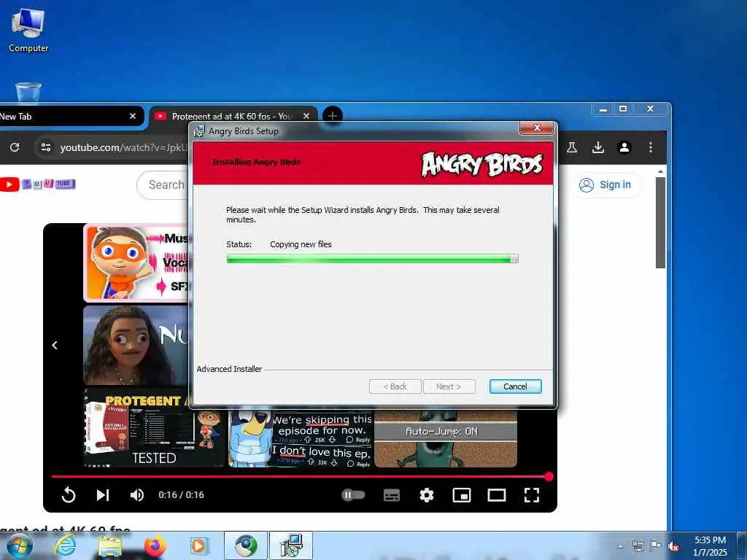Close the Angry Birds Setup dialog
747x560 pixels.
[x=537, y=128]
